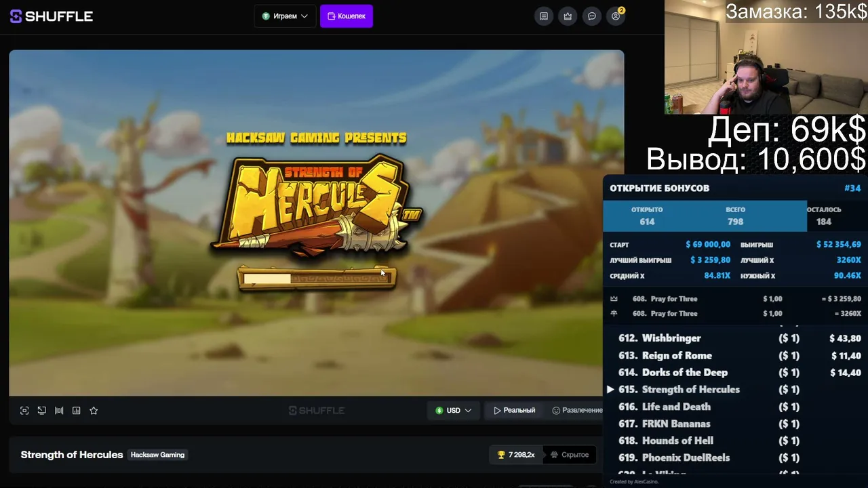This screenshot has height=488, width=868.
Task: Open the Кошелек wallet
Action: click(x=347, y=16)
